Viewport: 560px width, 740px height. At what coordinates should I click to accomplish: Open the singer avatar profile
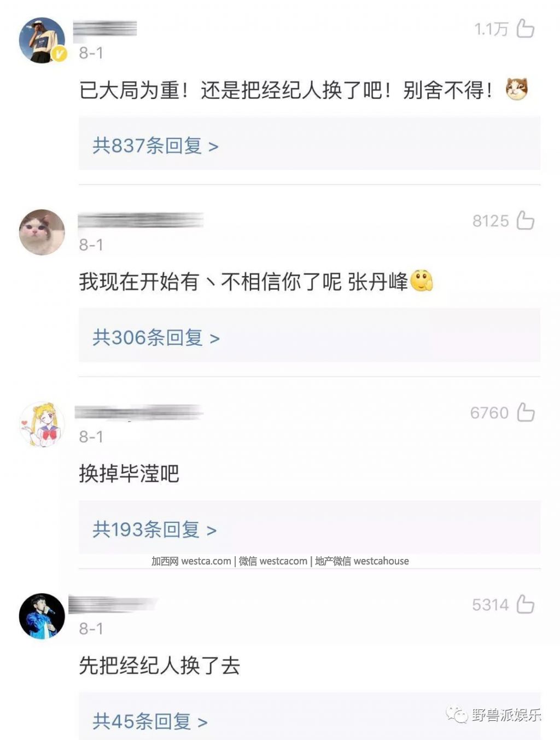click(x=42, y=616)
